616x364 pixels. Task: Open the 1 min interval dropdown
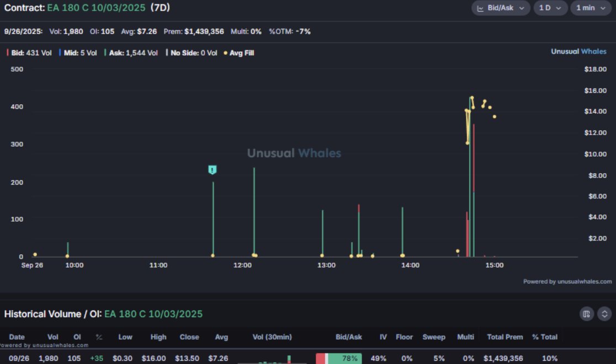pos(590,8)
